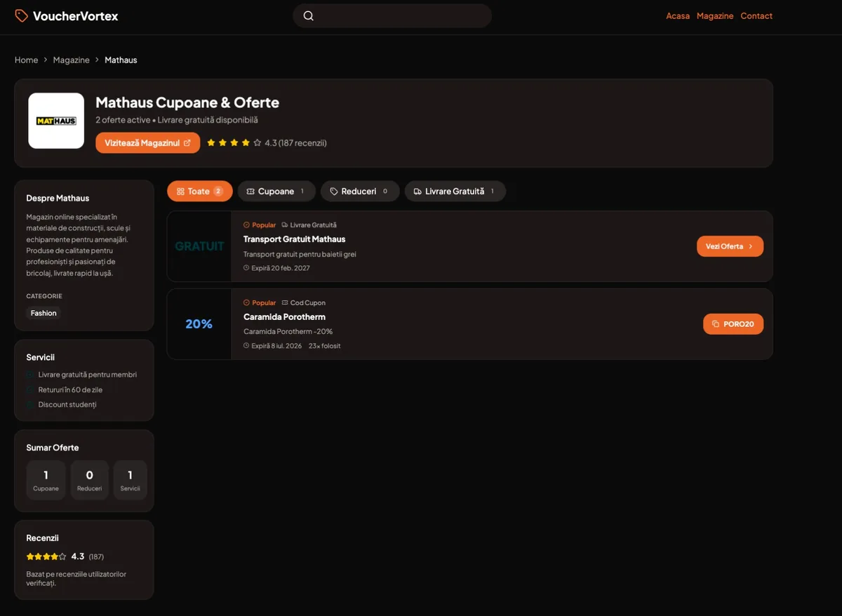Open Acasa in the top navigation
The image size is (842, 616).
click(x=678, y=16)
